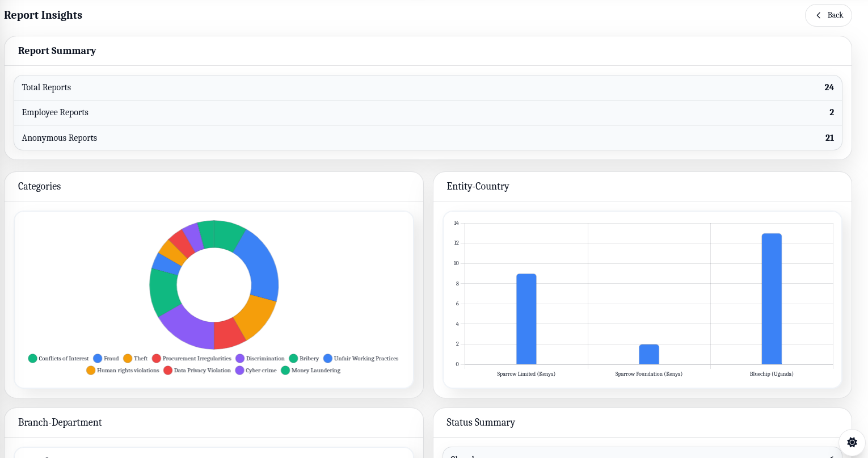Click the purple Cyber crime legend dot
Viewport: 868px width, 458px height.
tap(239, 370)
